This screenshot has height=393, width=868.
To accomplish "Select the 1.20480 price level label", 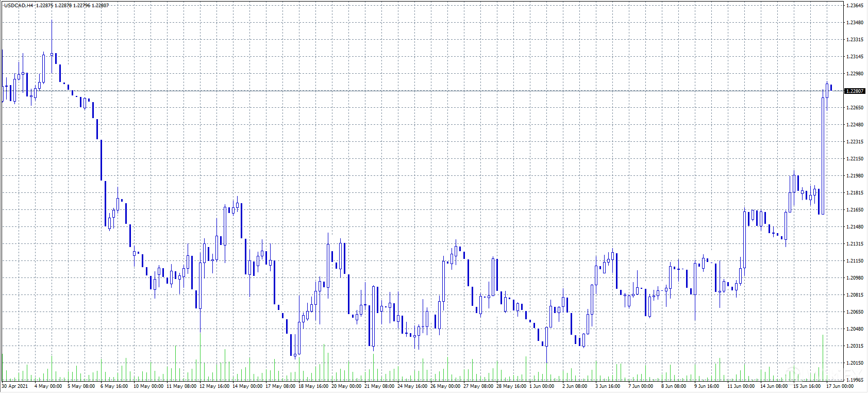I will click(x=855, y=329).
